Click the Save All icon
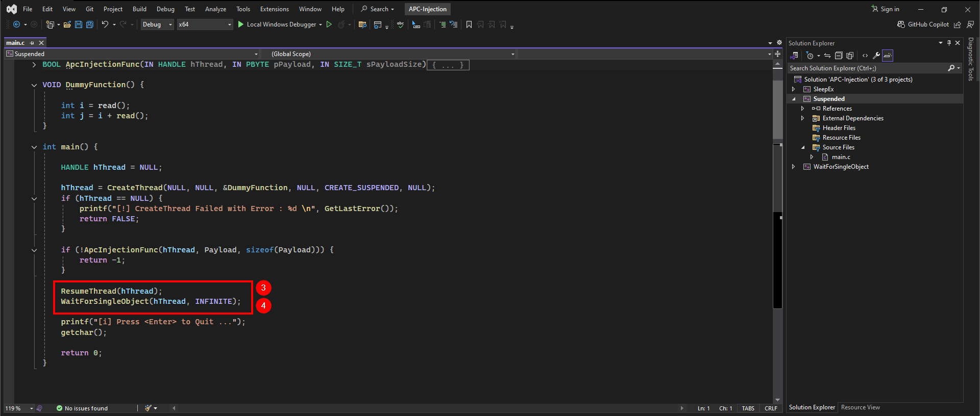 pyautogui.click(x=90, y=24)
